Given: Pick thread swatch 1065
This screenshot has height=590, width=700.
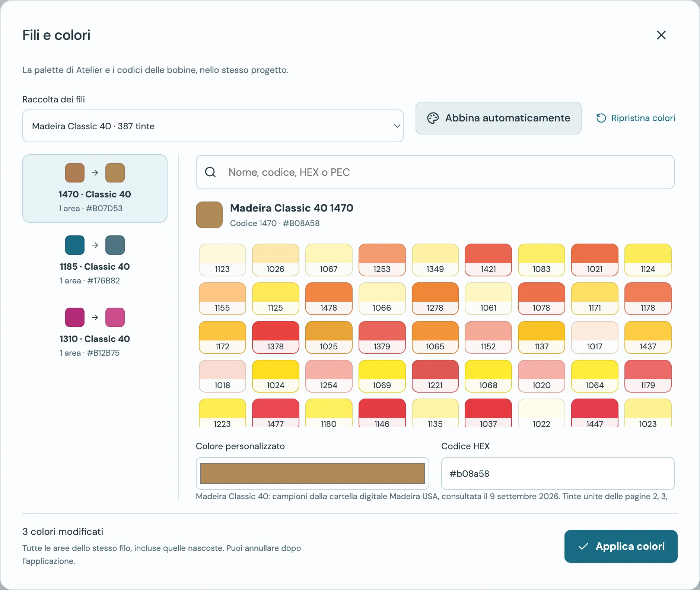Looking at the screenshot, I should point(435,337).
